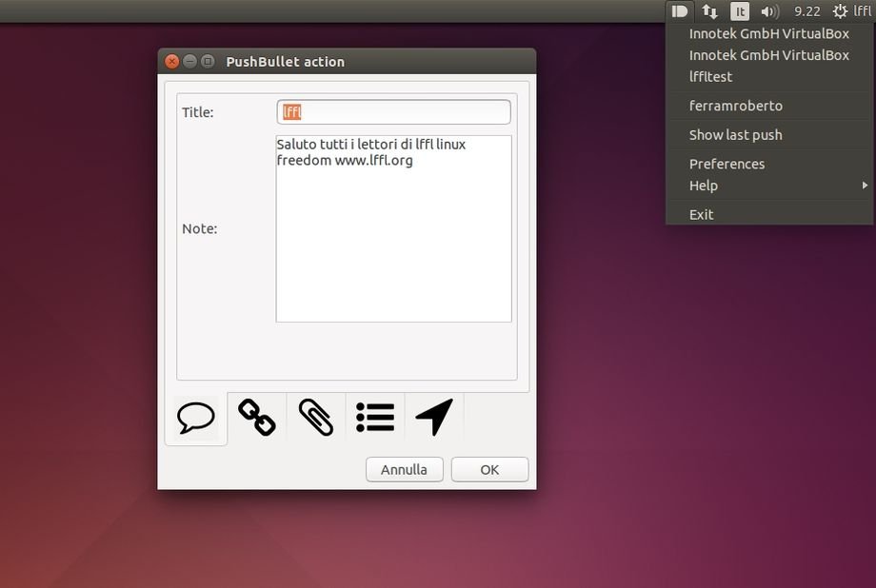Viewport: 876px width, 588px height.
Task: Click inside the Title text field
Action: [x=394, y=112]
